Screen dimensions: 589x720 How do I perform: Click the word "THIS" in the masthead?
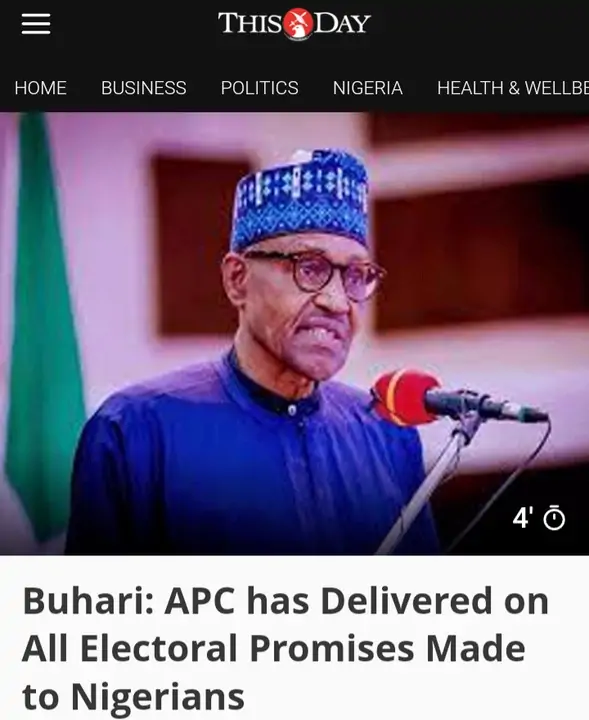pyautogui.click(x=250, y=23)
